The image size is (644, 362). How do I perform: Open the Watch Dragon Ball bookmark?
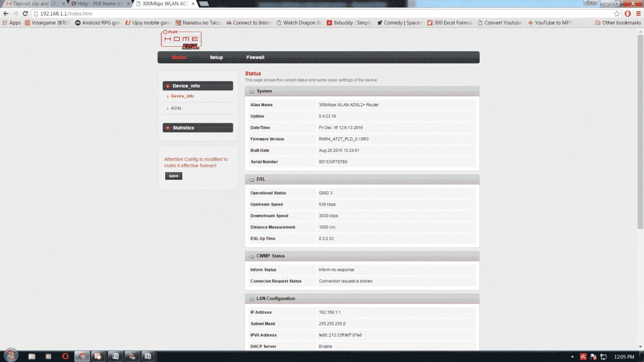click(x=299, y=23)
